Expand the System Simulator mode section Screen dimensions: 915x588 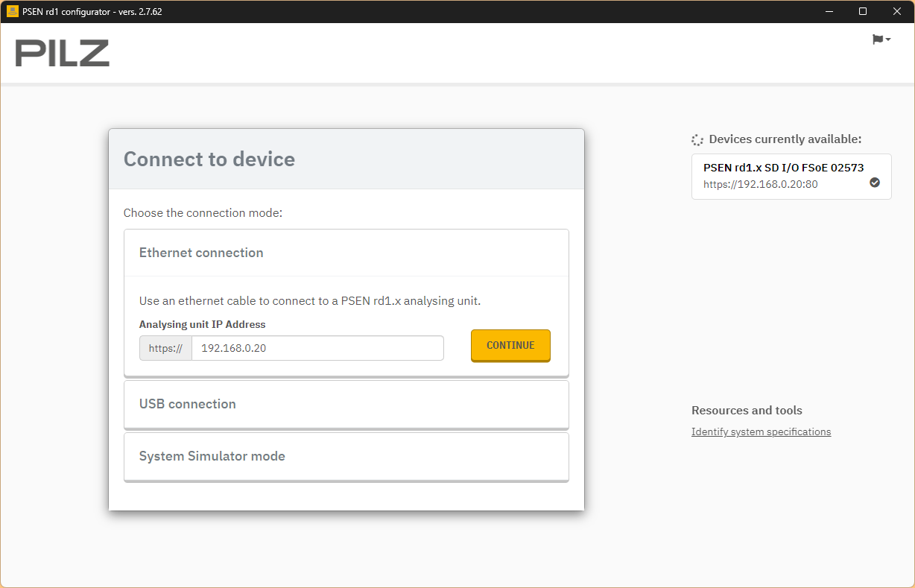[346, 456]
